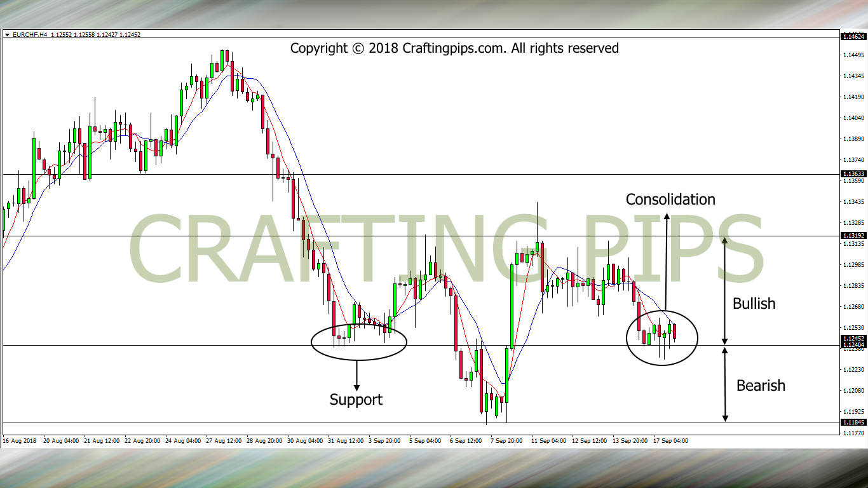Screen dimensions: 868x488
Task: Click the 1.13285 price axis value
Action: pyautogui.click(x=852, y=223)
